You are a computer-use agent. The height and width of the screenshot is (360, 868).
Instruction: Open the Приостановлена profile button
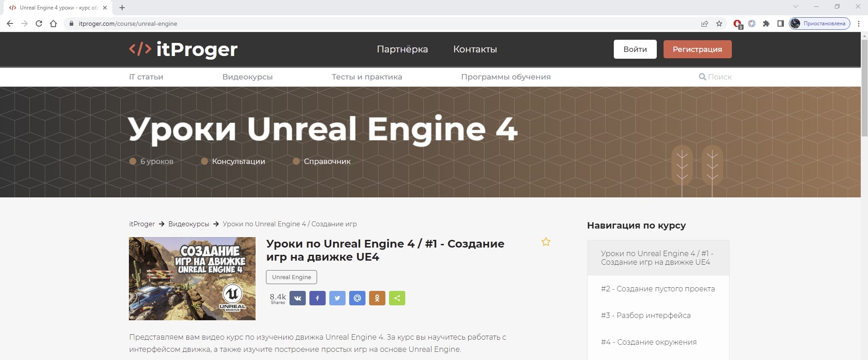click(x=820, y=23)
